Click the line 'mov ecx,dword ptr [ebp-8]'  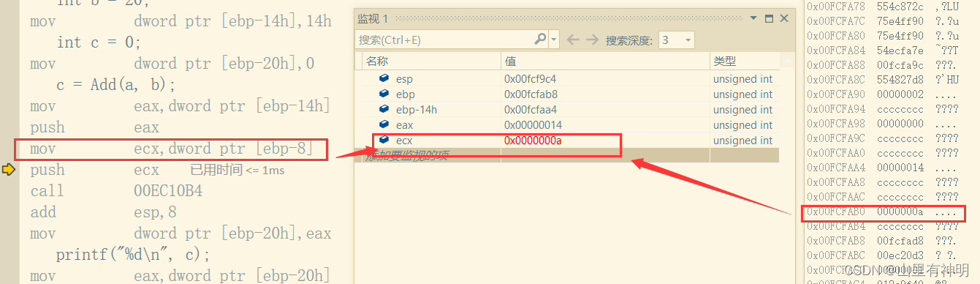[172, 149]
